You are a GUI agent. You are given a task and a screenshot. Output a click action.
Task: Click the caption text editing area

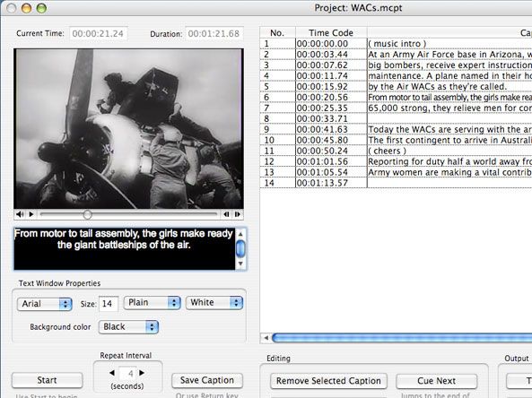pos(124,249)
